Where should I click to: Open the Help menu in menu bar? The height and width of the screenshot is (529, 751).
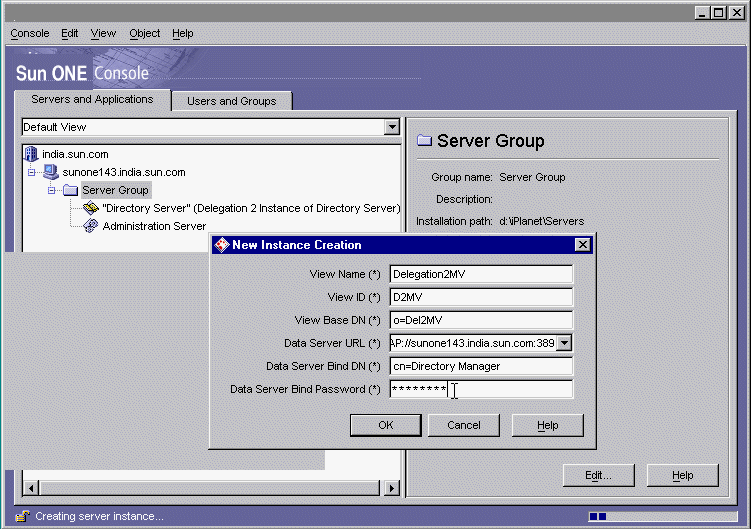point(182,34)
